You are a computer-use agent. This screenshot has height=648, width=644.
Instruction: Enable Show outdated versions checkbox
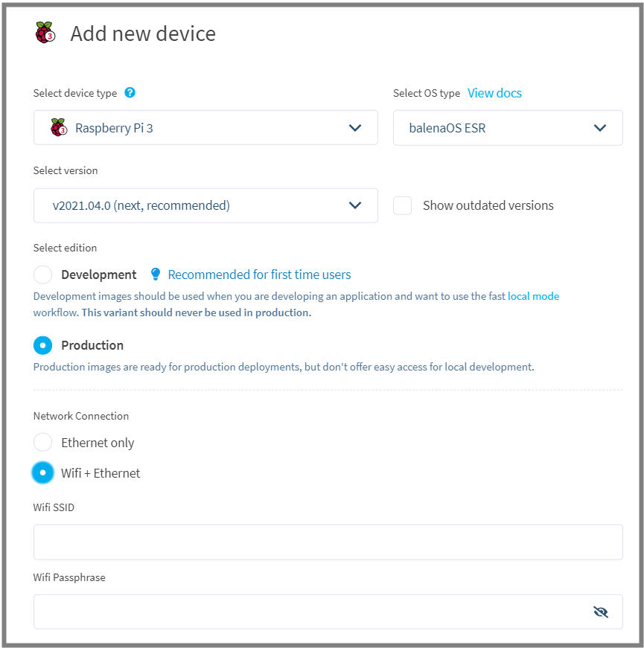pyautogui.click(x=403, y=205)
